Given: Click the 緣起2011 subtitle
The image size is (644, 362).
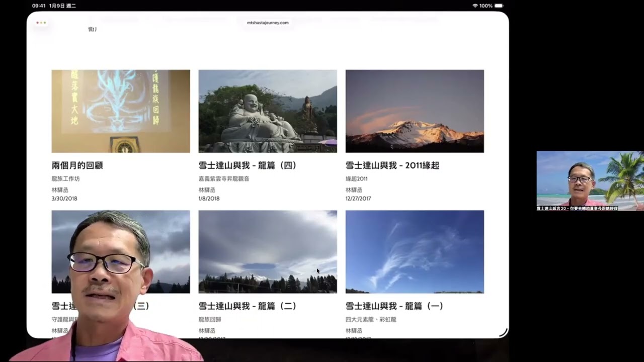Looking at the screenshot, I should 357,178.
